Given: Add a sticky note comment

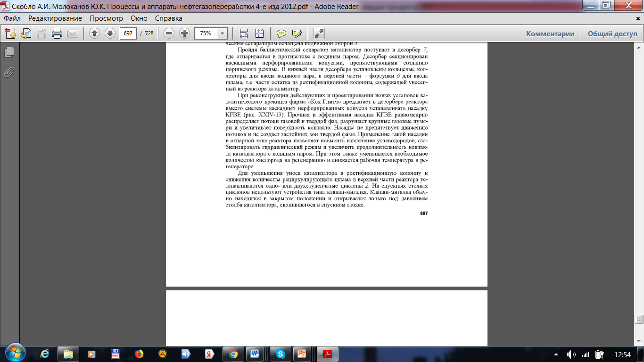Looking at the screenshot, I should coord(281,33).
